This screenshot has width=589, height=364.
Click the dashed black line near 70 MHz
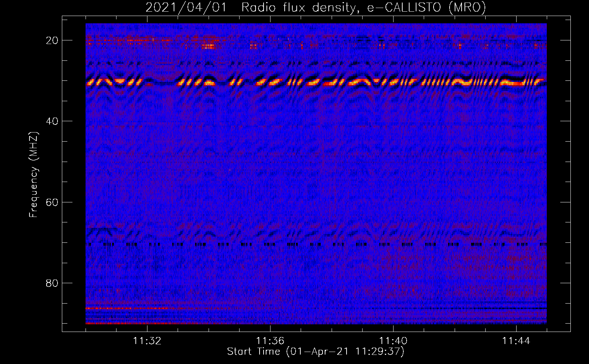(316, 245)
